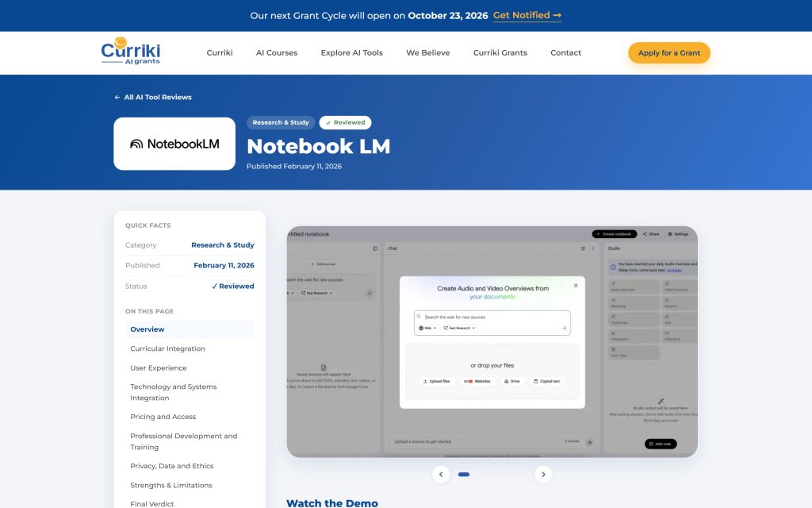812x508 pixels.
Task: Click the NotebookLM logo card
Action: point(174,144)
